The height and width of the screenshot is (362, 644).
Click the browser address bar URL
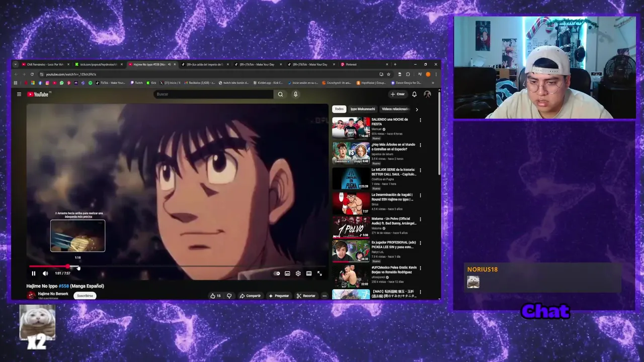pos(71,74)
